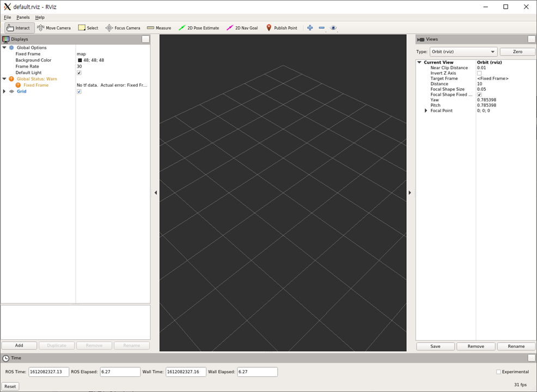The image size is (537, 392).
Task: Enable the Invert Z Axis checkbox
Action: (x=479, y=73)
